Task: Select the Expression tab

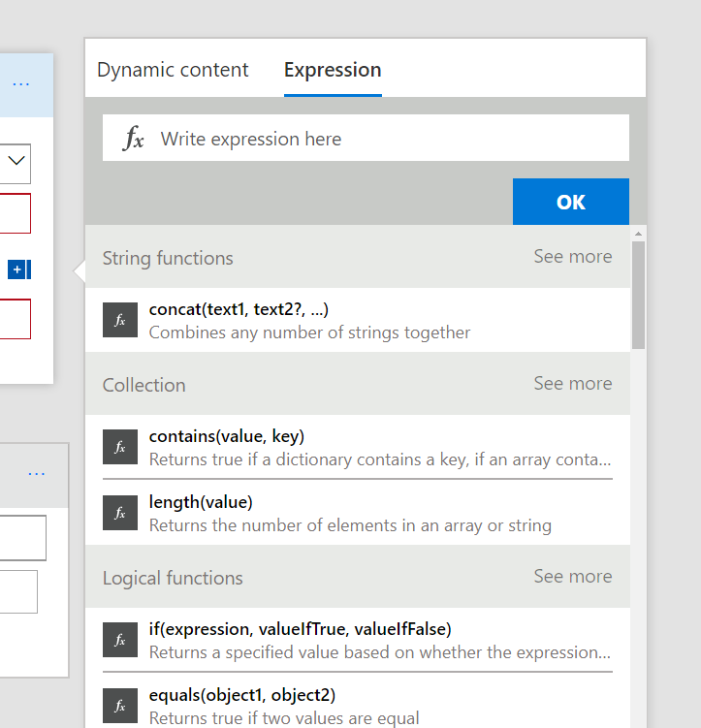Action: pos(333,70)
